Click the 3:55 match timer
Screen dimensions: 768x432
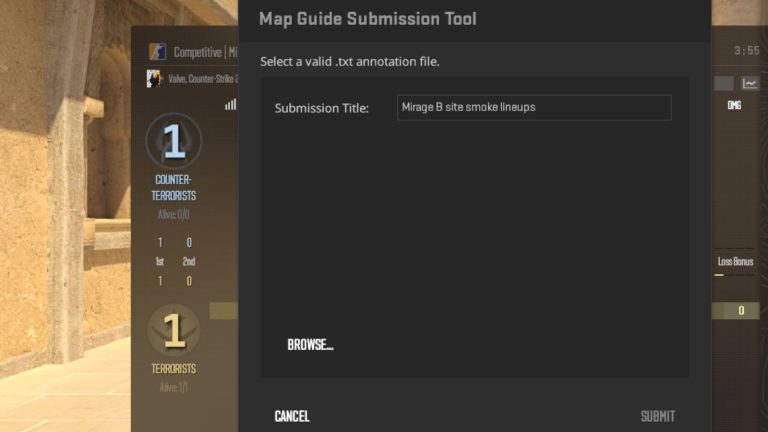click(x=746, y=50)
